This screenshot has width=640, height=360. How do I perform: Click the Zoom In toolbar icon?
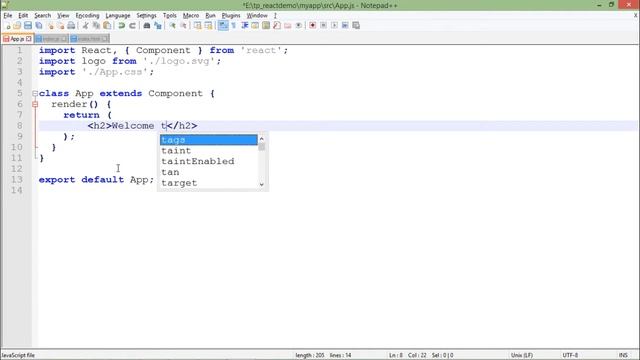(x=172, y=25)
